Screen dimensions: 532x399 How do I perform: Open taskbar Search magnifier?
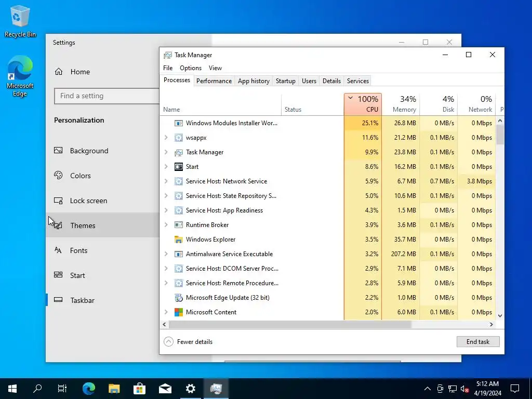pos(37,389)
